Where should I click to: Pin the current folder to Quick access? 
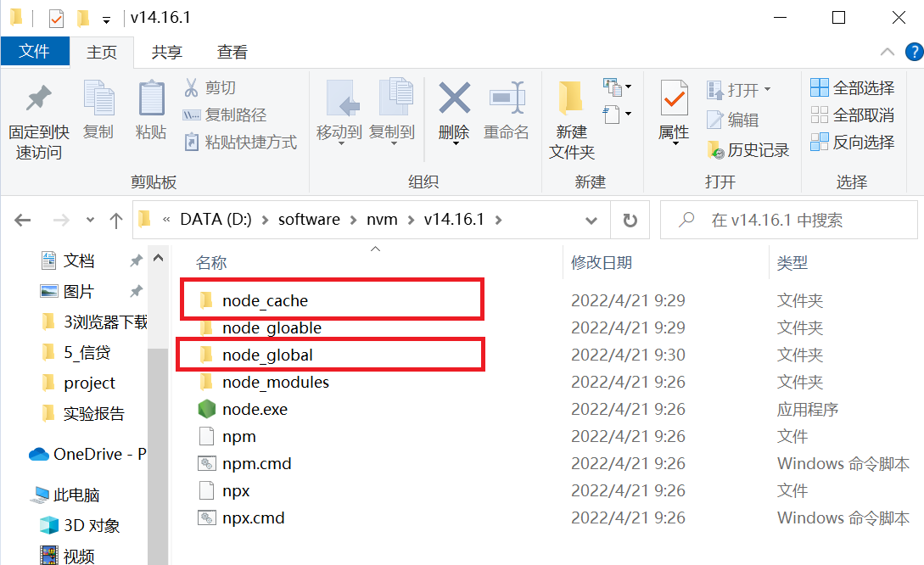coord(39,122)
